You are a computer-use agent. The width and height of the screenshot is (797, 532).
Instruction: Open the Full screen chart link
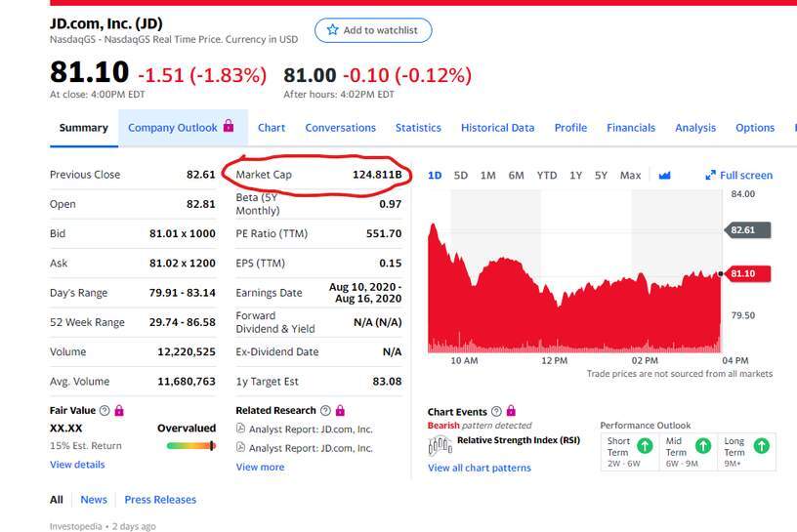pyautogui.click(x=739, y=176)
